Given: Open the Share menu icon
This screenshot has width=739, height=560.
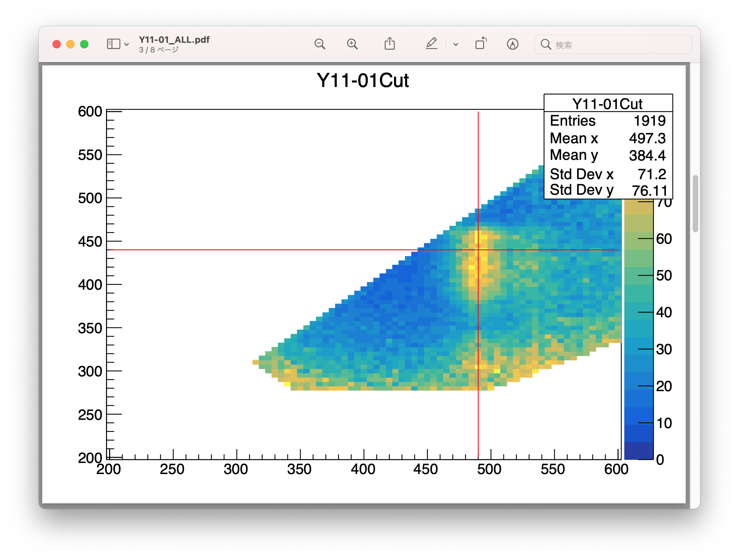Looking at the screenshot, I should (x=390, y=44).
